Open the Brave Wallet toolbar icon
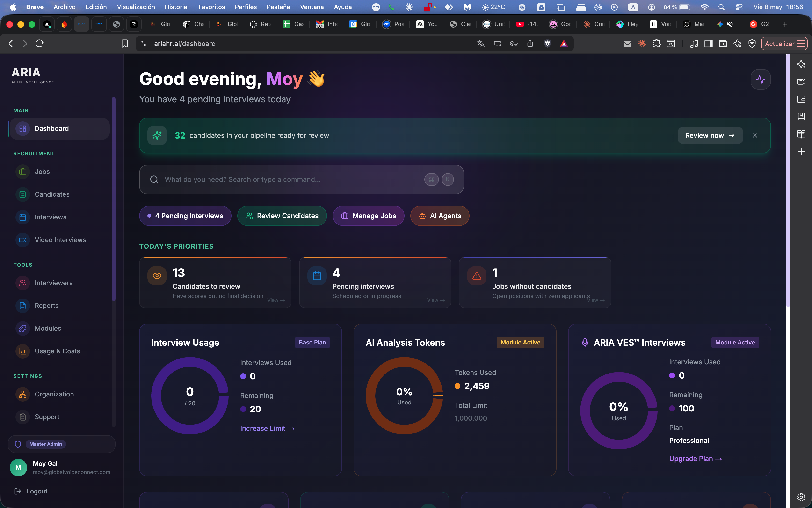 (723, 44)
